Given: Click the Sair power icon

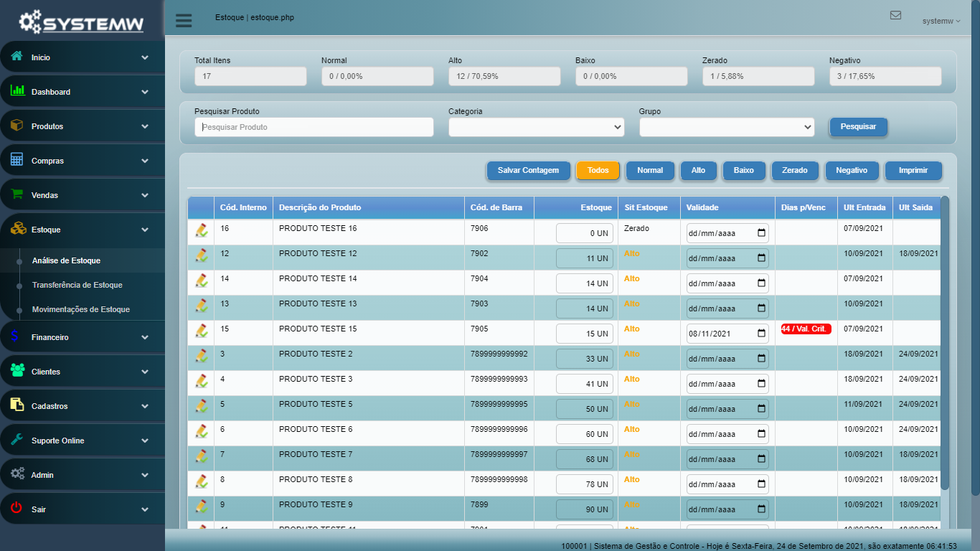Looking at the screenshot, I should click(x=17, y=509).
